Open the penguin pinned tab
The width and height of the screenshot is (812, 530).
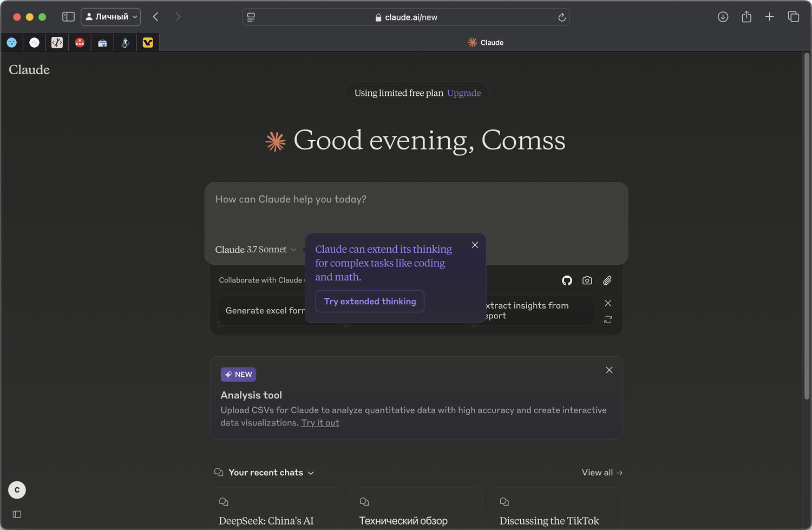click(x=125, y=43)
